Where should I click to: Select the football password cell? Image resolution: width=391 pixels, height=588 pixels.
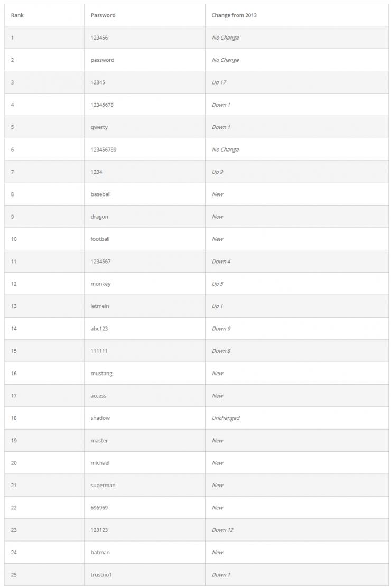(100, 239)
